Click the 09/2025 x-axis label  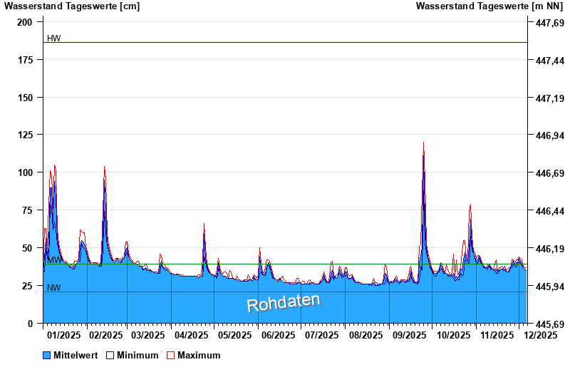click(x=410, y=334)
